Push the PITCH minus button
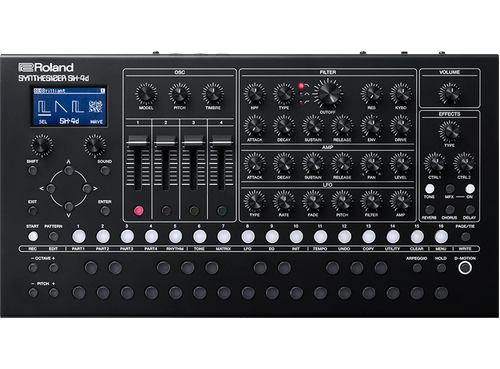500x369 pixels. click(33, 293)
